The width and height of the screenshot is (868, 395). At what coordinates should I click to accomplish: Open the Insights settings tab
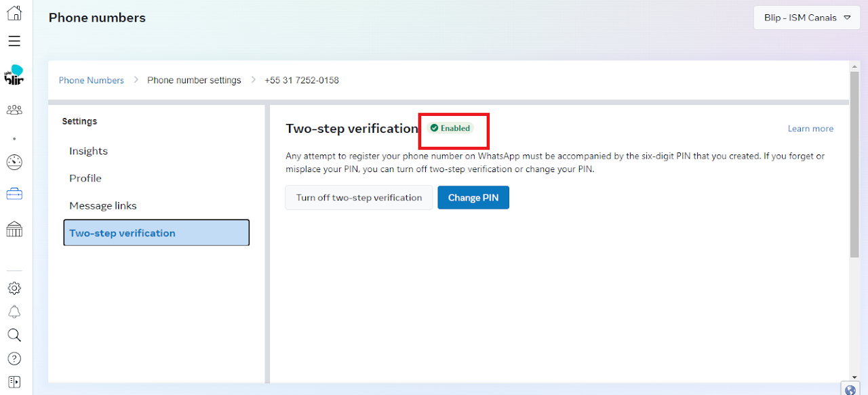[88, 151]
